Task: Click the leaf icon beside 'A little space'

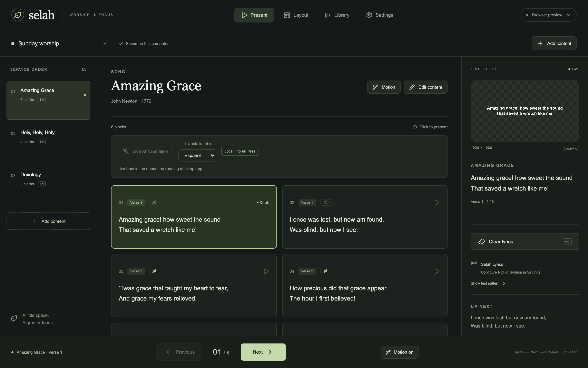Action: coord(14,318)
